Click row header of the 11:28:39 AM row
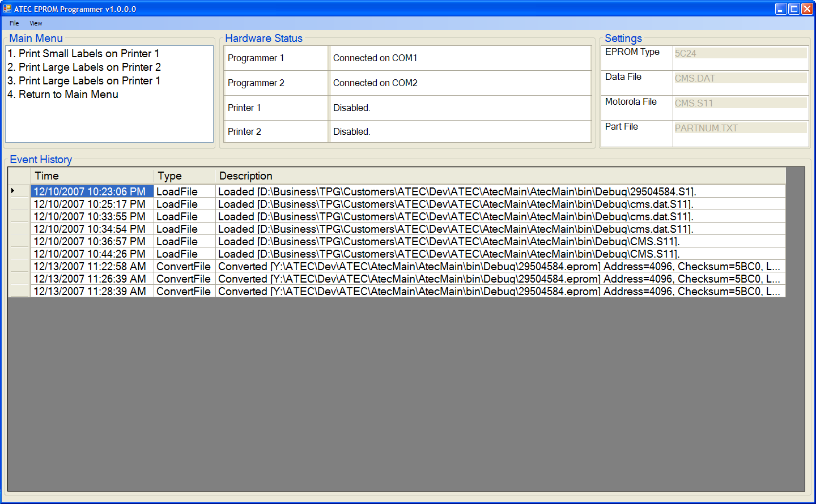Viewport: 816px width, 504px height. tap(19, 291)
